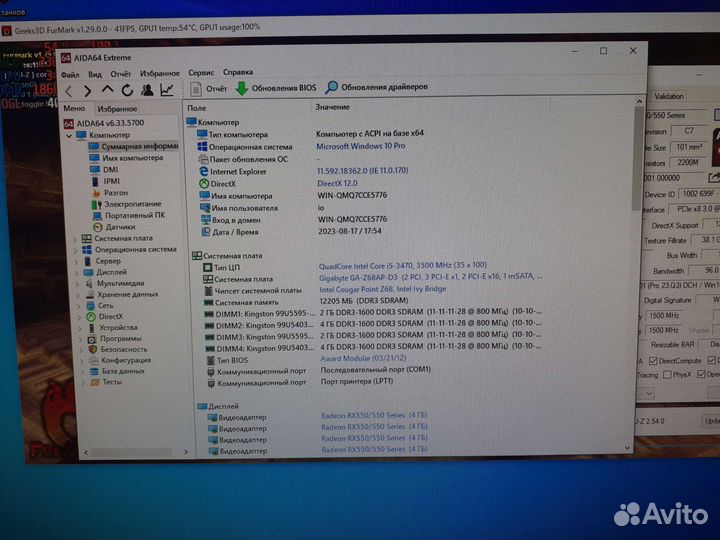Click the Программы icon in sidebar tree

[92, 339]
